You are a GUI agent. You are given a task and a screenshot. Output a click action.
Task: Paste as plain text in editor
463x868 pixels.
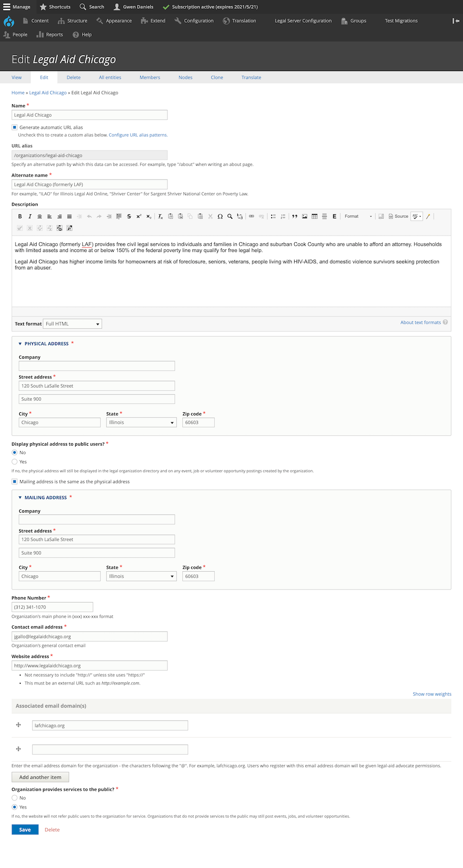point(170,216)
